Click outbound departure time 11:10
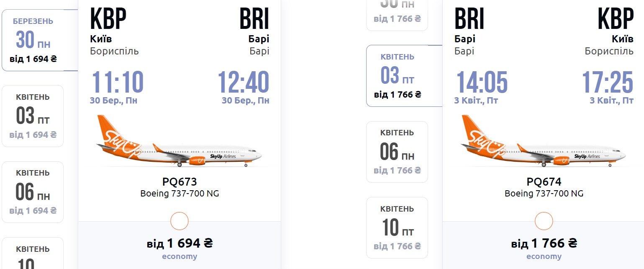 pyautogui.click(x=117, y=82)
